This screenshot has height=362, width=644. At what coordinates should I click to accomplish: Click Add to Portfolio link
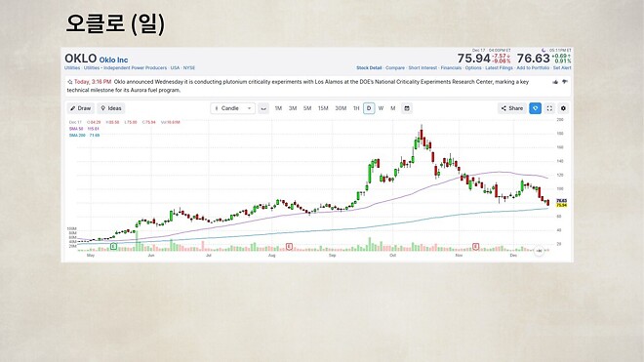click(533, 67)
